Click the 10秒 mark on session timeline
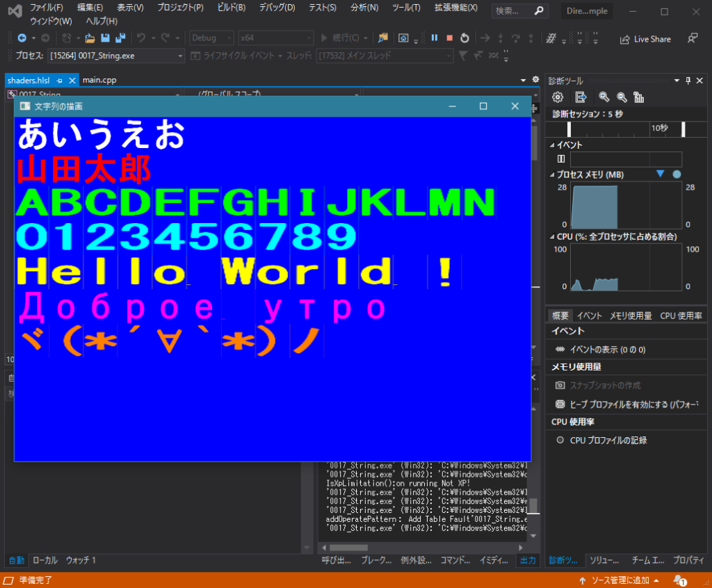The height and width of the screenshot is (588, 712). [661, 129]
